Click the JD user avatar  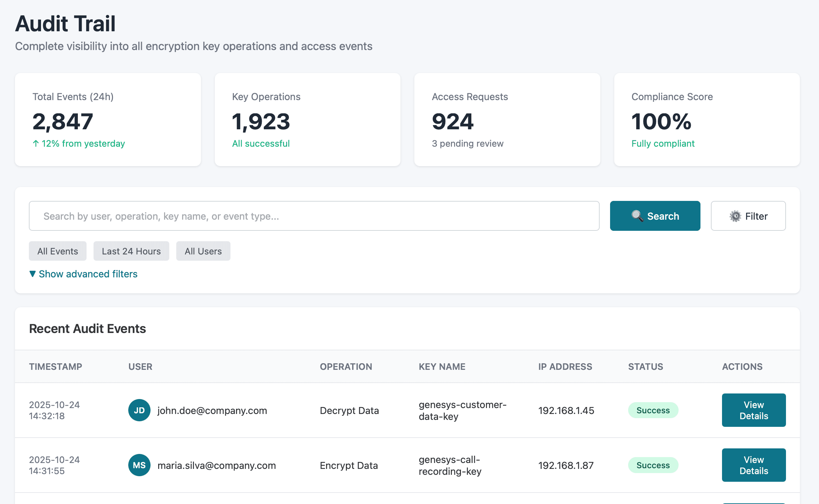[x=139, y=410]
